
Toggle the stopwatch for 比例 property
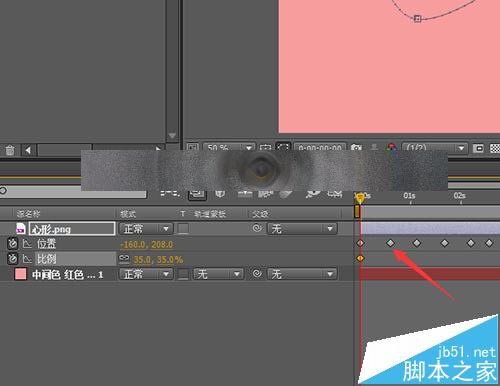tap(12, 258)
